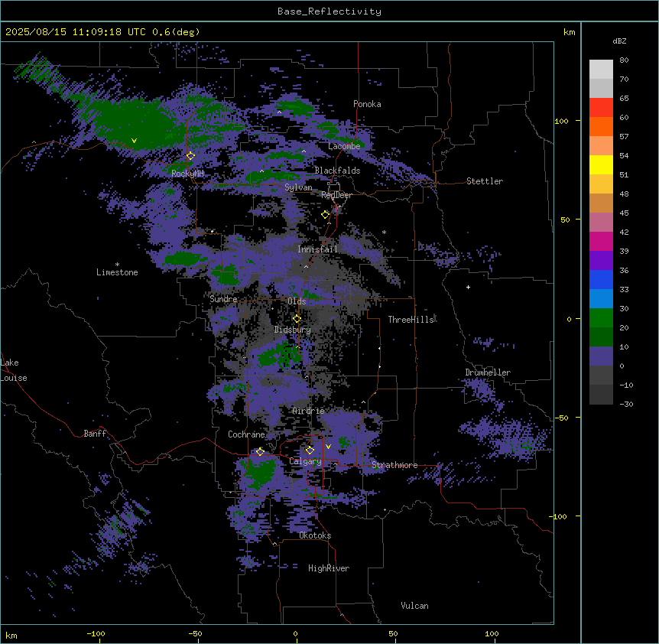Click the Lake Louise label
Screen dimensions: 659x644
click(x=12, y=370)
